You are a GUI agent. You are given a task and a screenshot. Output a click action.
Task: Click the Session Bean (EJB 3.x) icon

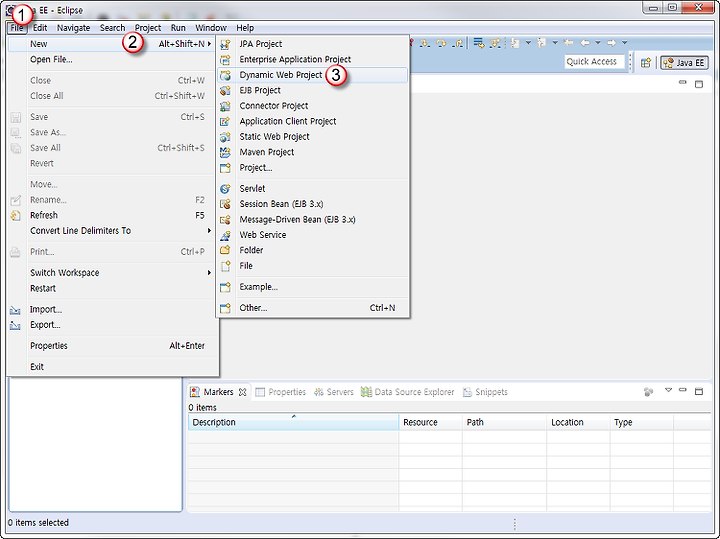(x=225, y=204)
